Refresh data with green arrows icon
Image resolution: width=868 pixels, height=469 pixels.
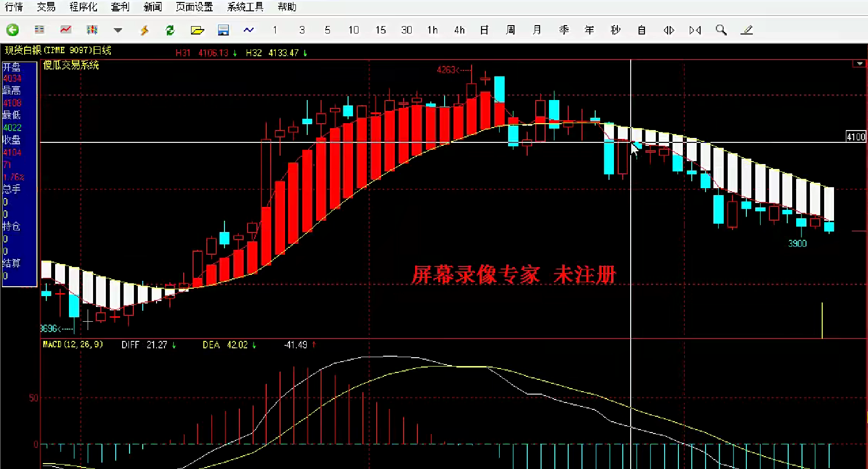(x=170, y=31)
